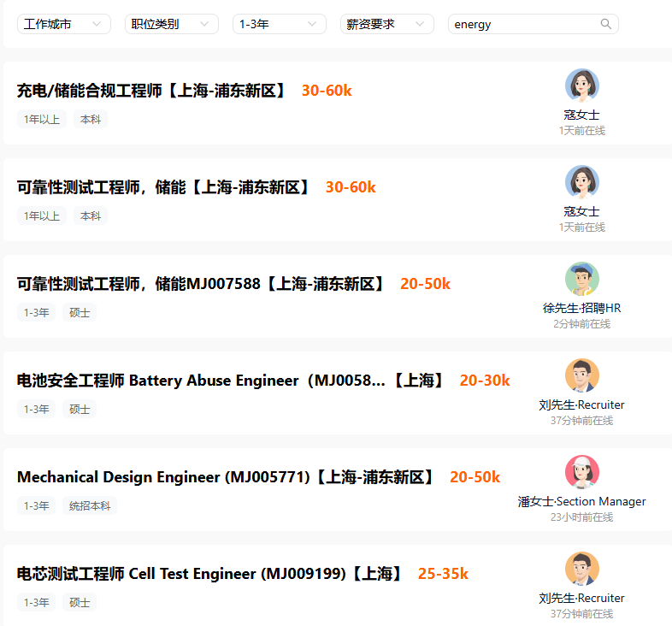Image resolution: width=672 pixels, height=626 pixels.
Task: Click 20-50k salary of MJ007588 job
Action: click(x=425, y=284)
